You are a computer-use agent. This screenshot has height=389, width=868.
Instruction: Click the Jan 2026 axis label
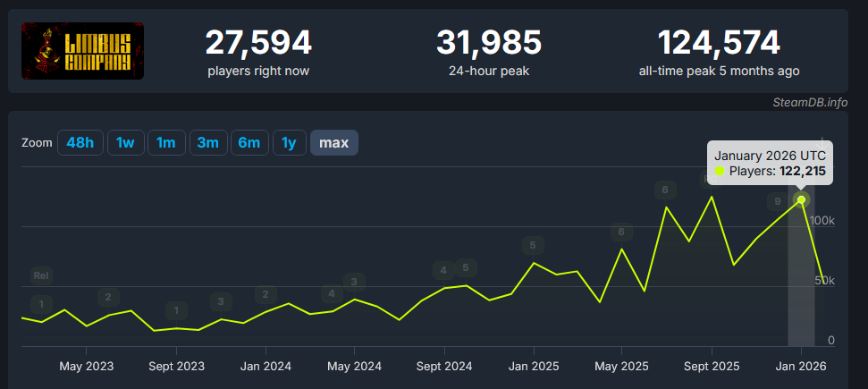[x=801, y=367]
